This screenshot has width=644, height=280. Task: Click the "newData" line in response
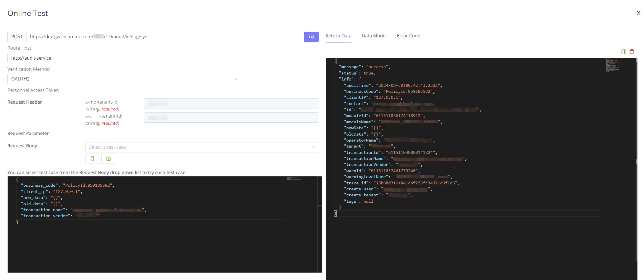363,128
